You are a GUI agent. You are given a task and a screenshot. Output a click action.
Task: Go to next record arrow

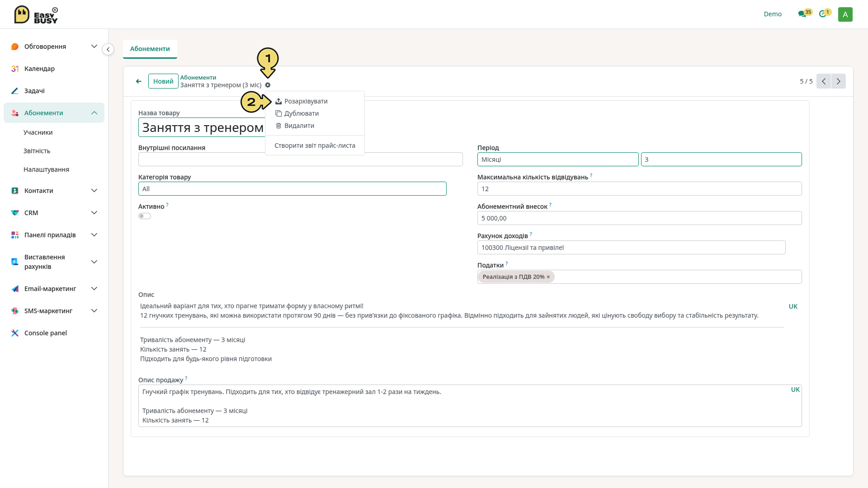839,81
